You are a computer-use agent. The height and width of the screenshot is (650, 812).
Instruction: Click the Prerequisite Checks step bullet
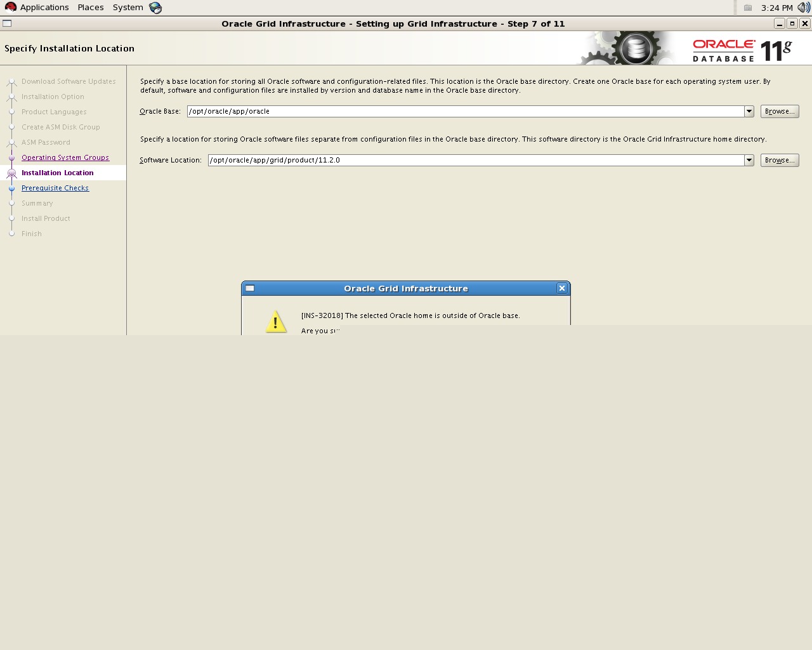click(11, 188)
